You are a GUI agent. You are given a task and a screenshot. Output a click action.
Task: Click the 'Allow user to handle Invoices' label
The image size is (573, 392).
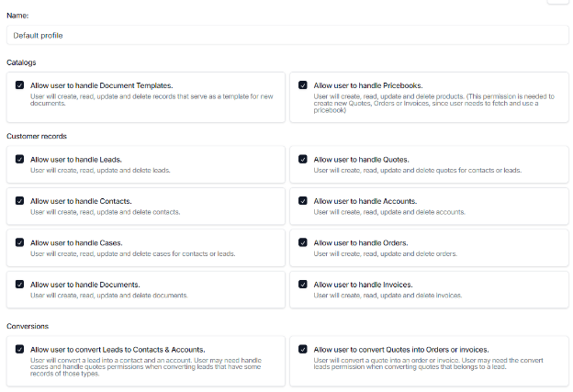tap(363, 285)
